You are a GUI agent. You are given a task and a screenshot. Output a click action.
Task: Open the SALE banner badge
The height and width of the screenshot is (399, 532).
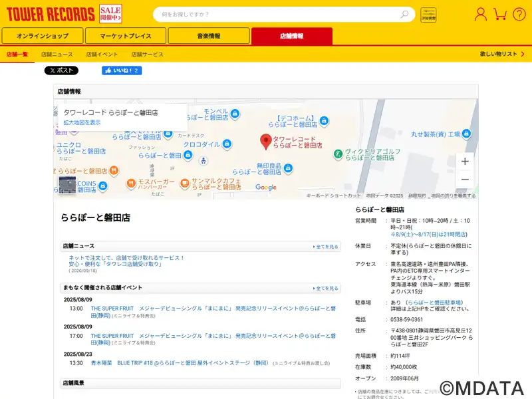tap(110, 13)
